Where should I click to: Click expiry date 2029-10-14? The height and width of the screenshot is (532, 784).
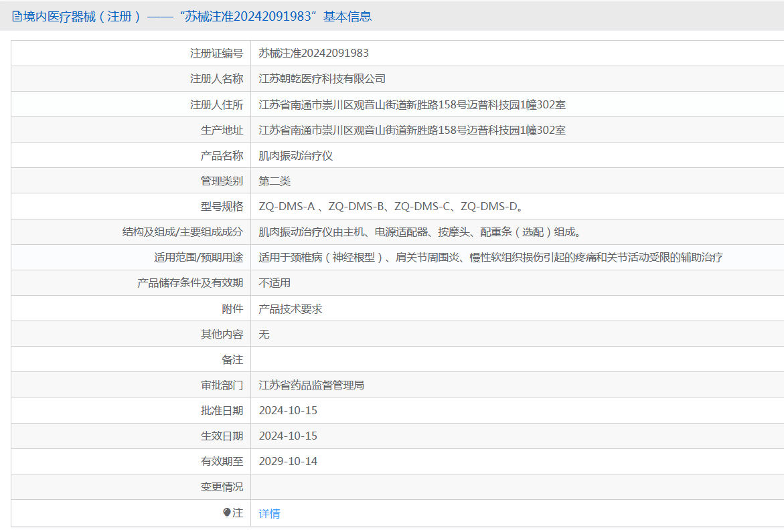(288, 462)
